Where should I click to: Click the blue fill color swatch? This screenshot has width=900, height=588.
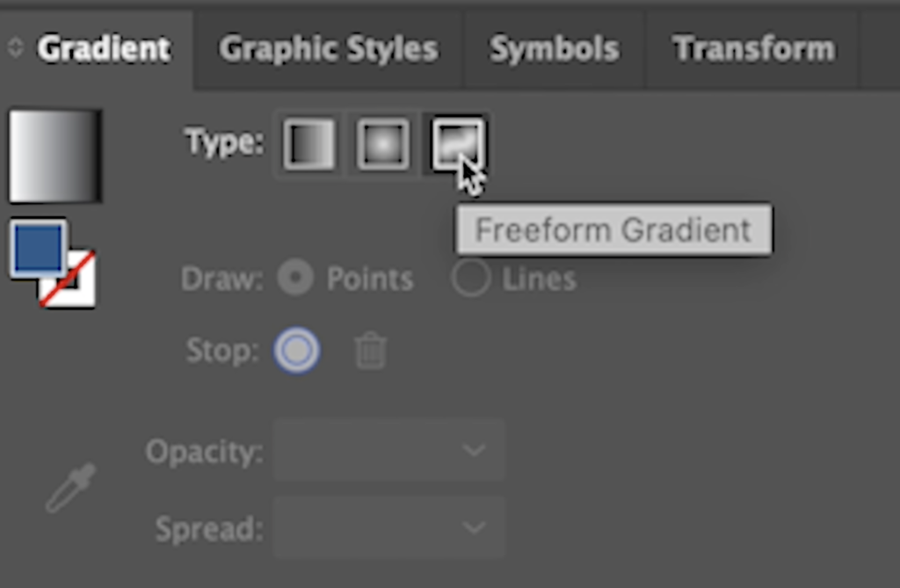38,249
